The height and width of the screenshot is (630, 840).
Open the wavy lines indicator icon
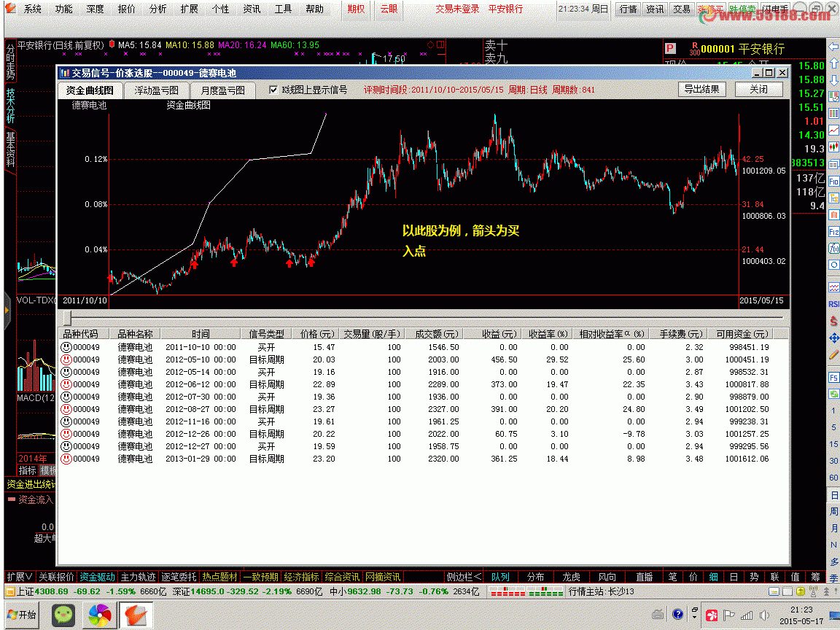[833, 288]
